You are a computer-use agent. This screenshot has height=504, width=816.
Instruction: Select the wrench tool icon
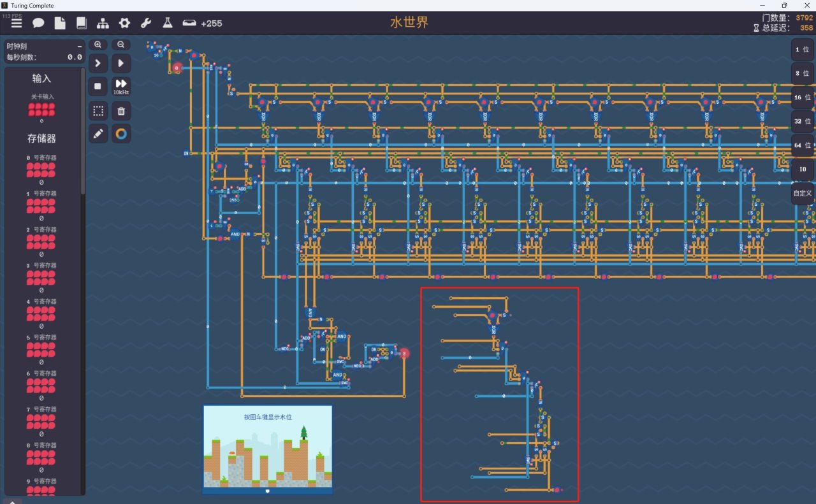[146, 23]
